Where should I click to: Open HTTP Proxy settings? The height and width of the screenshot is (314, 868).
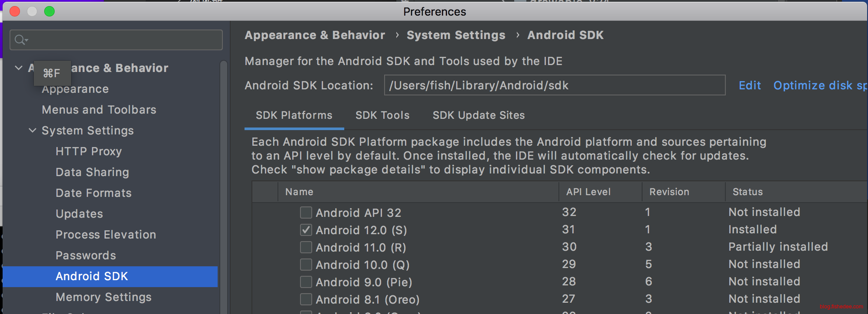pos(88,151)
